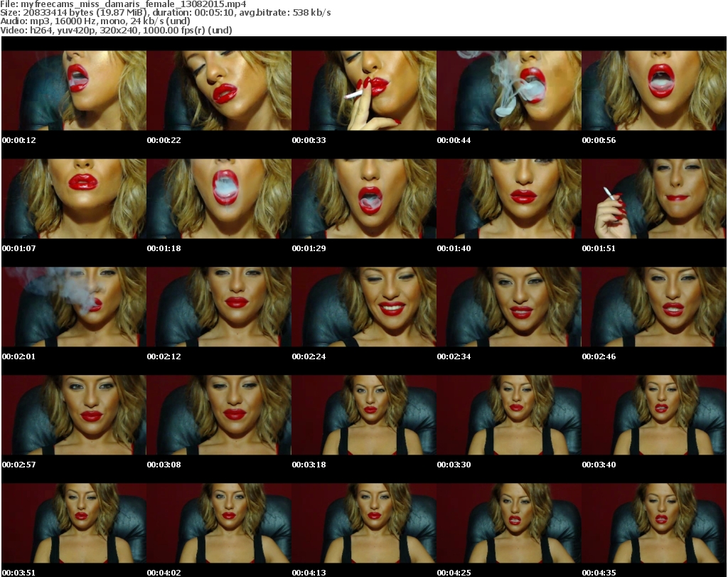Select the thumbnail timestamped 00:03:08
This screenshot has width=728, height=577.
219,415
